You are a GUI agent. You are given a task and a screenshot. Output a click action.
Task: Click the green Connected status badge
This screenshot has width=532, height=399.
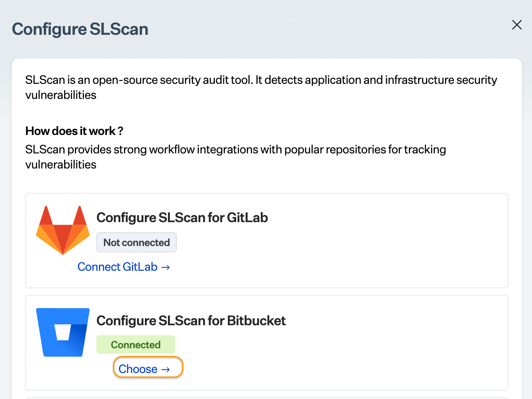coord(136,345)
